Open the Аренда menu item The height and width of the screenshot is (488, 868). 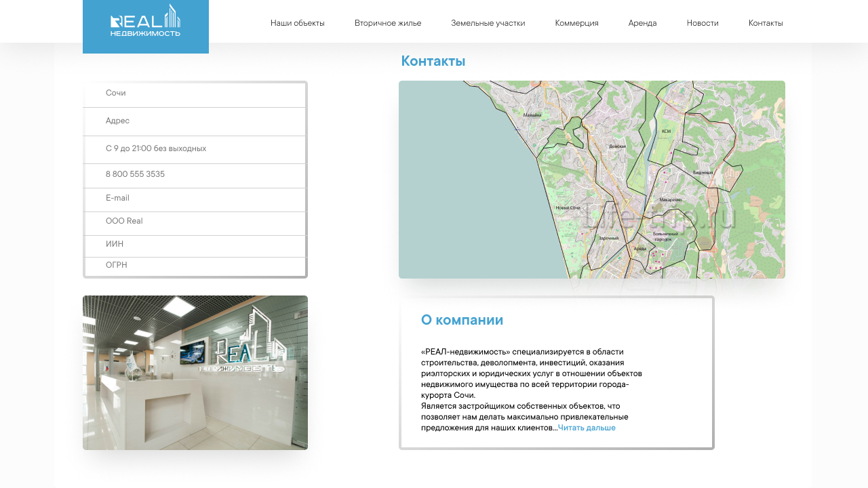643,23
